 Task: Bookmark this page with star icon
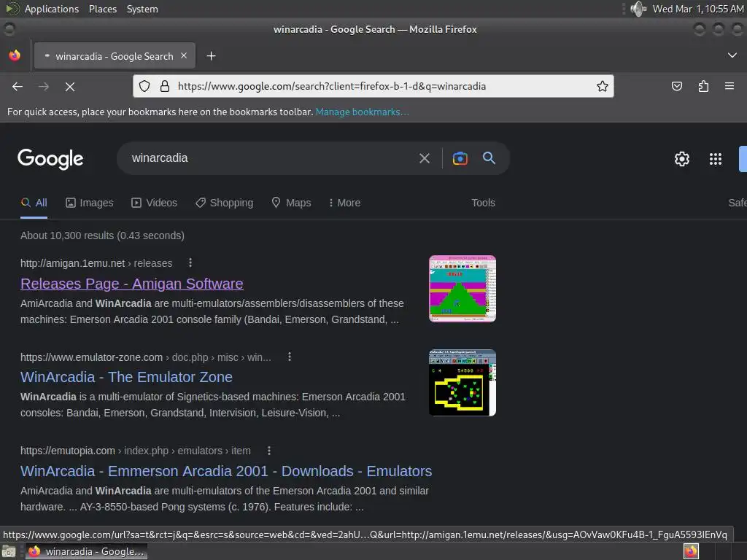(x=602, y=86)
